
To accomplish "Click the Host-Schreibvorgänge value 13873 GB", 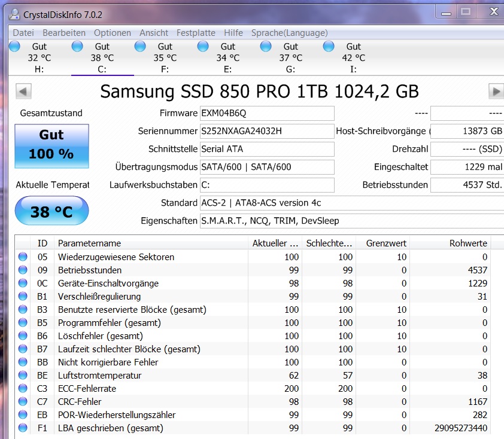I will coord(467,132).
